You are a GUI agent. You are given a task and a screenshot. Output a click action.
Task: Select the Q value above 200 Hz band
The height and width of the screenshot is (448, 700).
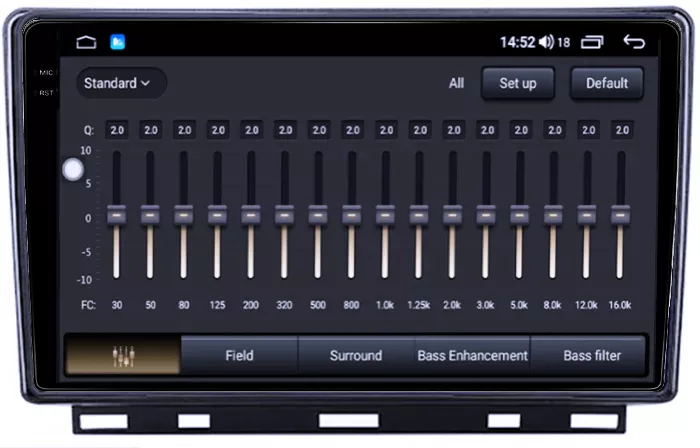[x=252, y=130]
